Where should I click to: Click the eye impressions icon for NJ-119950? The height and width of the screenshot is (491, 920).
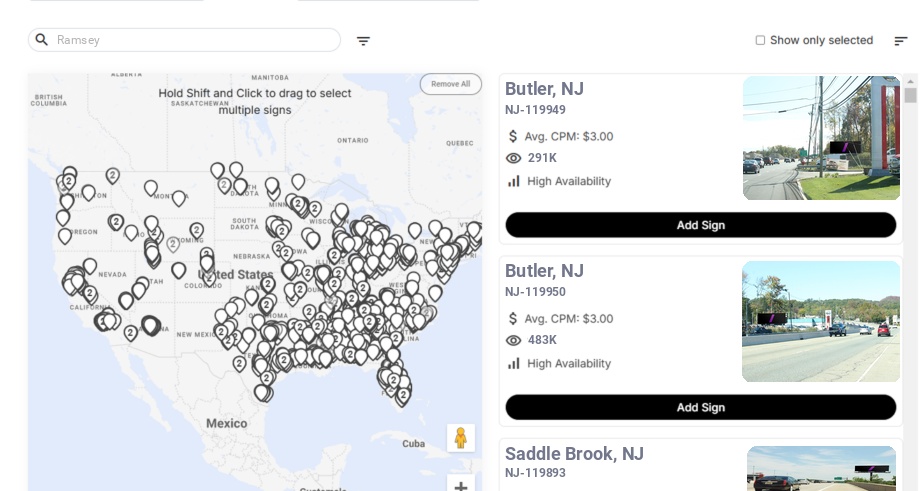click(x=514, y=340)
